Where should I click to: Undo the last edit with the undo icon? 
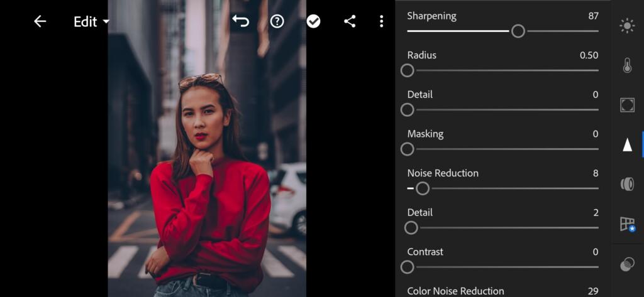241,21
